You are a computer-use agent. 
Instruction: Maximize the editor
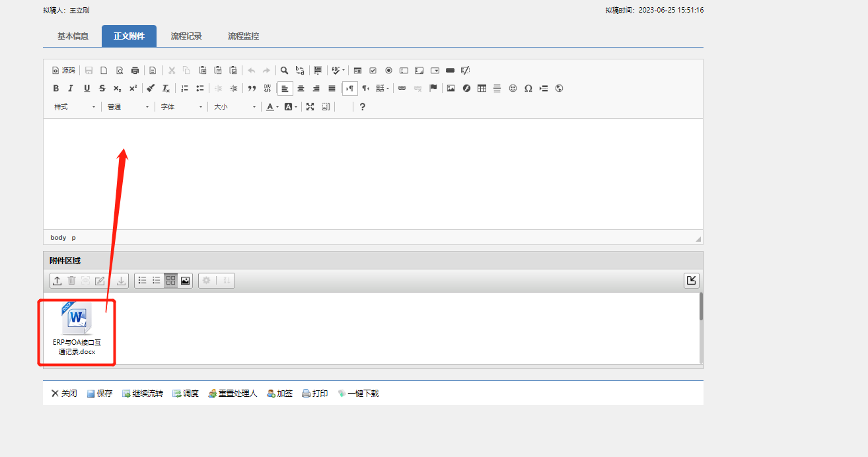pos(310,106)
